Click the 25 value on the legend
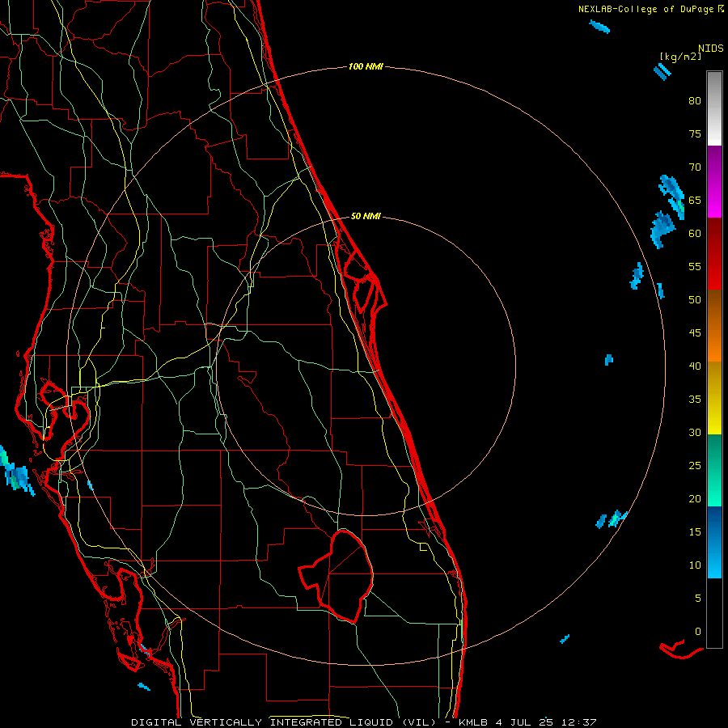 (695, 466)
